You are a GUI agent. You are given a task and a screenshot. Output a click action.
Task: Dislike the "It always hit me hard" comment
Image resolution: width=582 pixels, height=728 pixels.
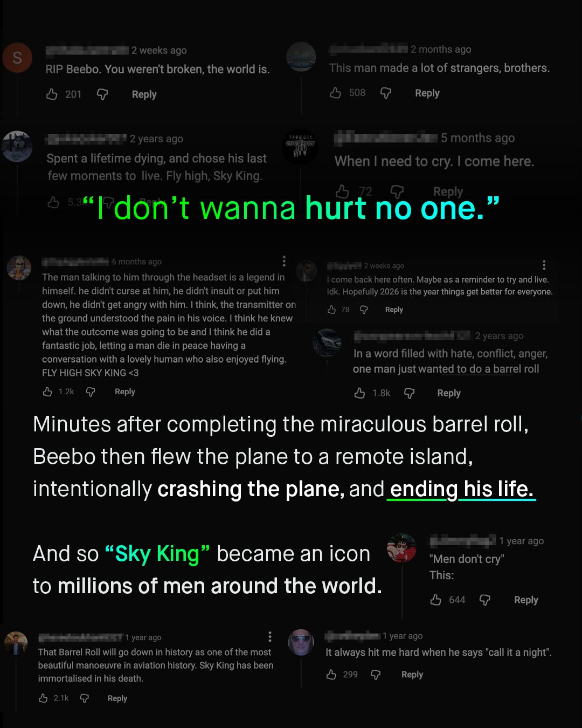376,674
